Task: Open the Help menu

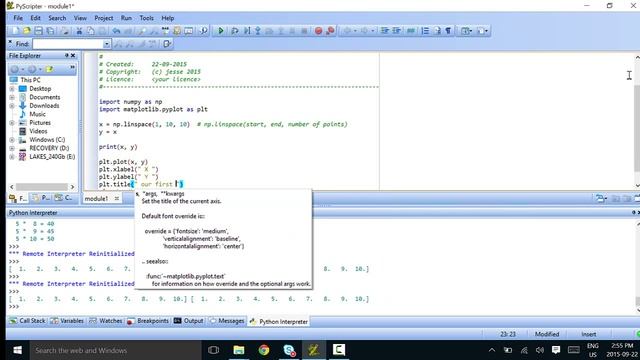Action: (168, 18)
